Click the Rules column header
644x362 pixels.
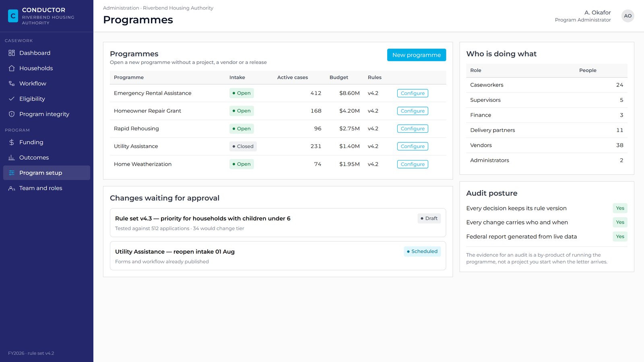tap(375, 77)
